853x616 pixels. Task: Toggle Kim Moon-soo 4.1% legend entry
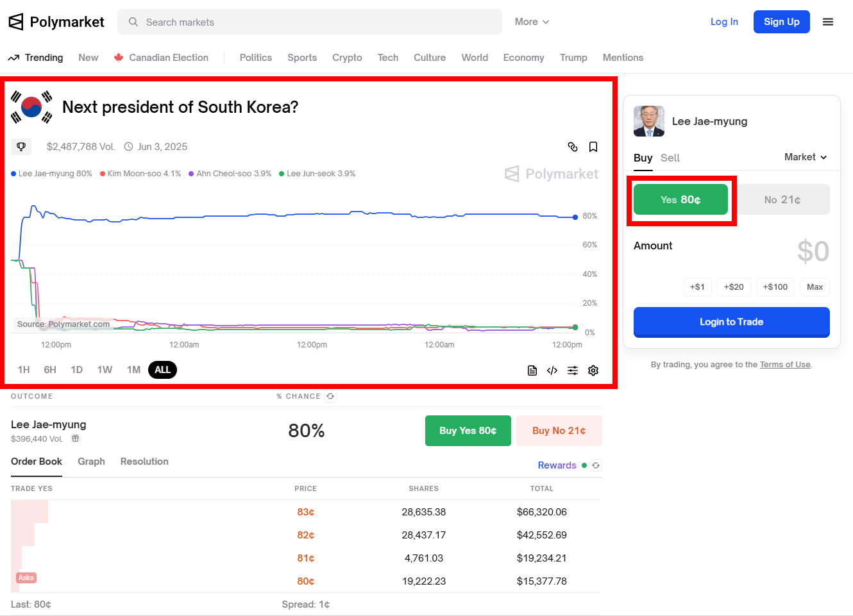pyautogui.click(x=140, y=174)
